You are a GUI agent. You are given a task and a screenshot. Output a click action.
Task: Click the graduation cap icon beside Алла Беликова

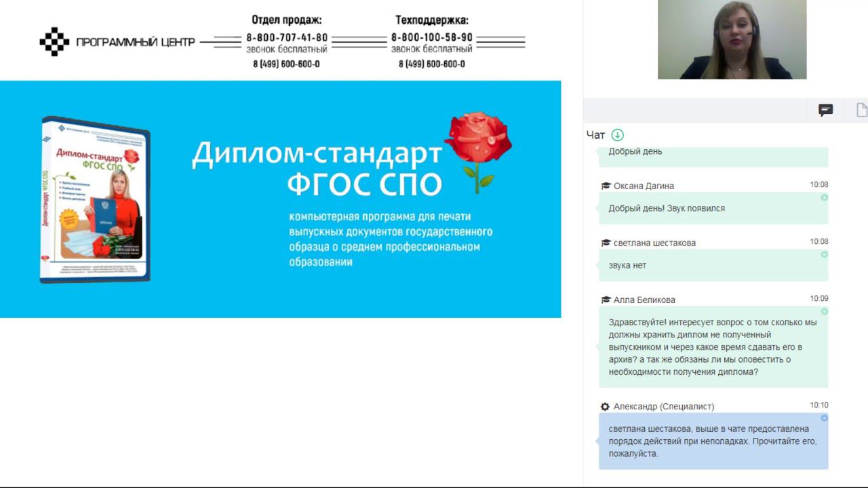point(606,300)
